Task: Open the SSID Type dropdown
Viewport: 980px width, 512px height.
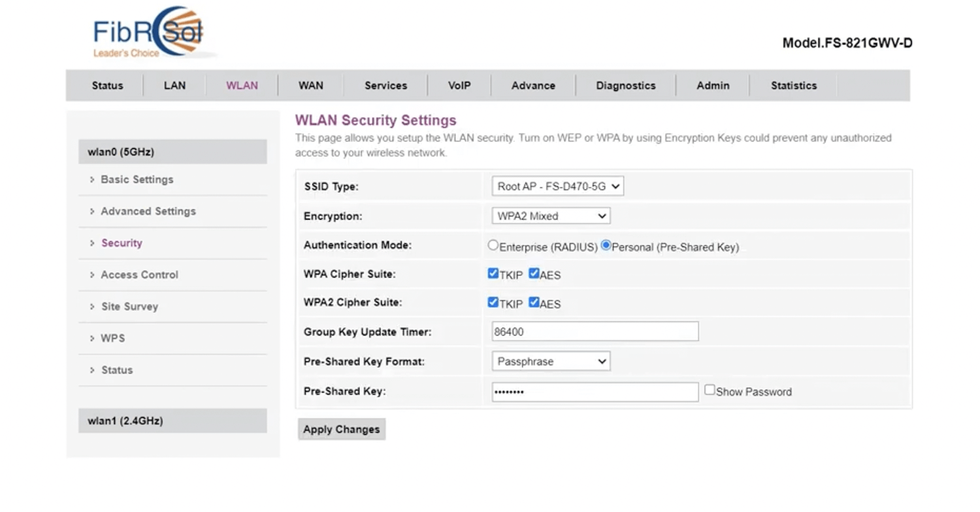Action: click(557, 186)
